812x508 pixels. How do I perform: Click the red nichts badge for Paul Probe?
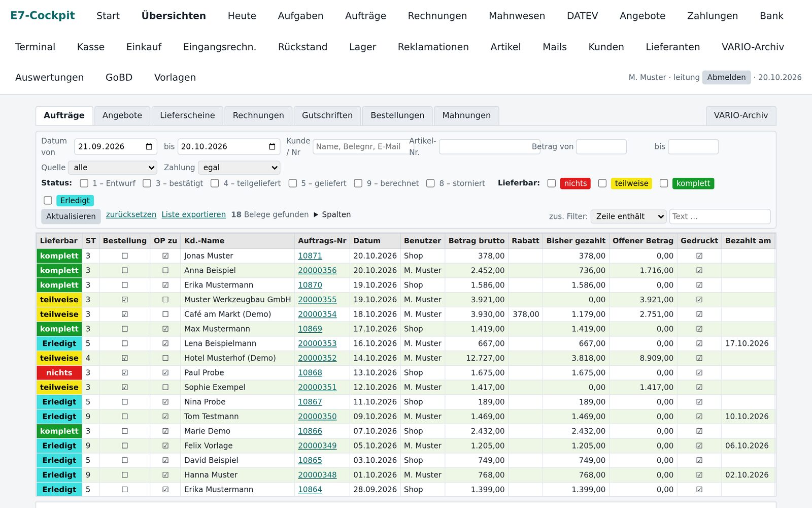click(x=59, y=373)
